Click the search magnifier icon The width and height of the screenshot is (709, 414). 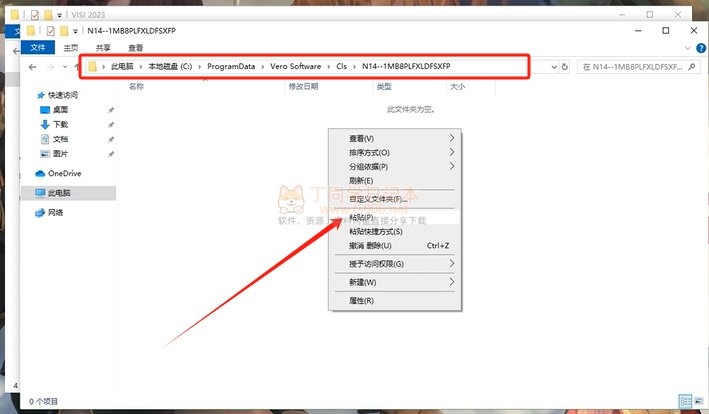(691, 67)
